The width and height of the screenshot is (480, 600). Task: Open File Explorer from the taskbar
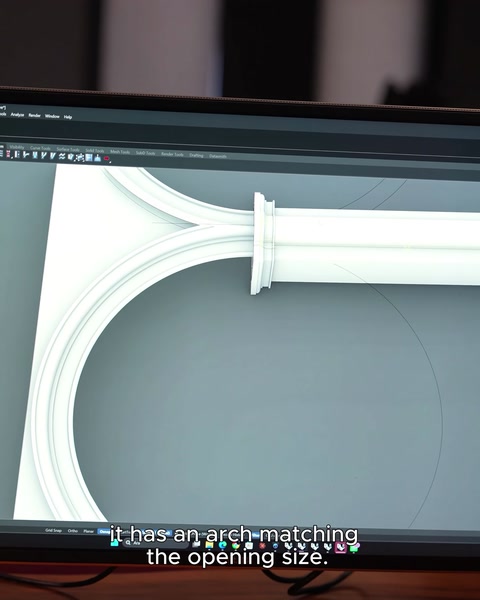click(209, 545)
